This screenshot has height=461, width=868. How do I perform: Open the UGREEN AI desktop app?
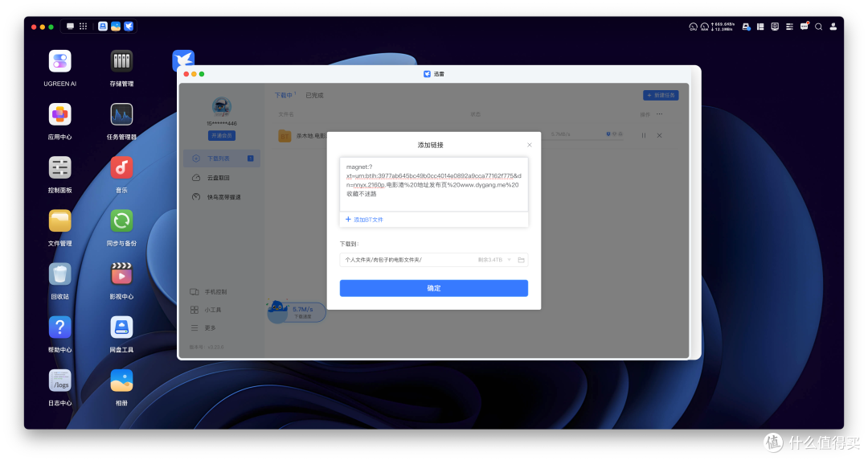pyautogui.click(x=59, y=61)
